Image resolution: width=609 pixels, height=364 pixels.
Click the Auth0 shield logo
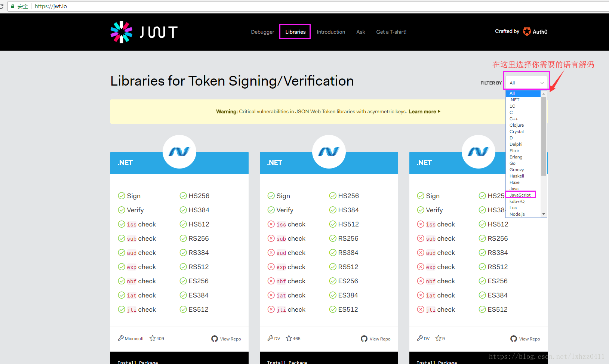[x=527, y=32]
